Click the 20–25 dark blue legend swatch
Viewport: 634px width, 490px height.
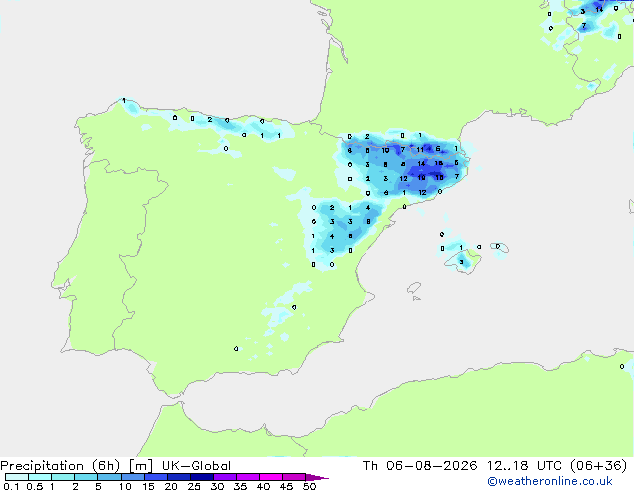pos(178,477)
